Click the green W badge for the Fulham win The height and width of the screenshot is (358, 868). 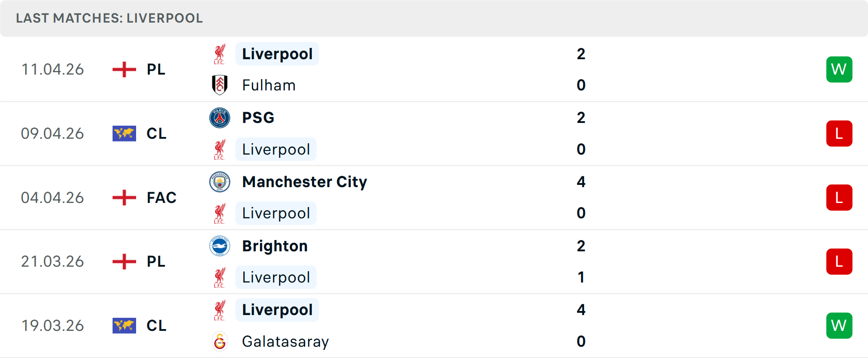839,69
